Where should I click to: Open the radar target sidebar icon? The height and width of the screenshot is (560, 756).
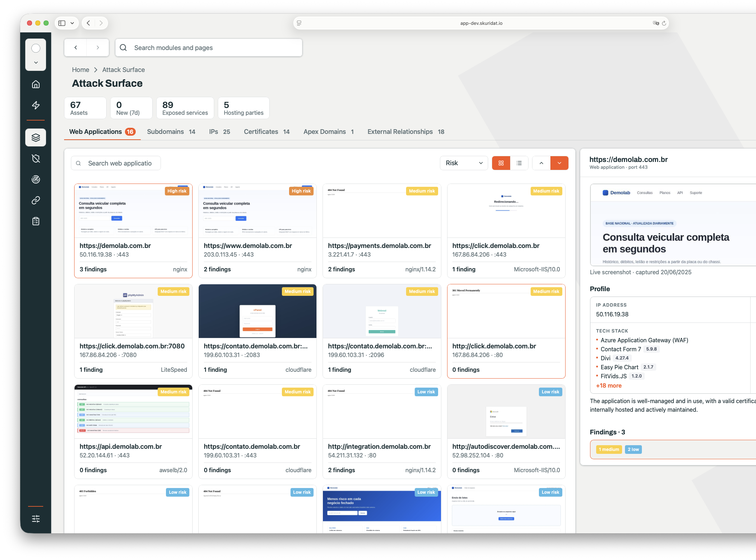36,179
